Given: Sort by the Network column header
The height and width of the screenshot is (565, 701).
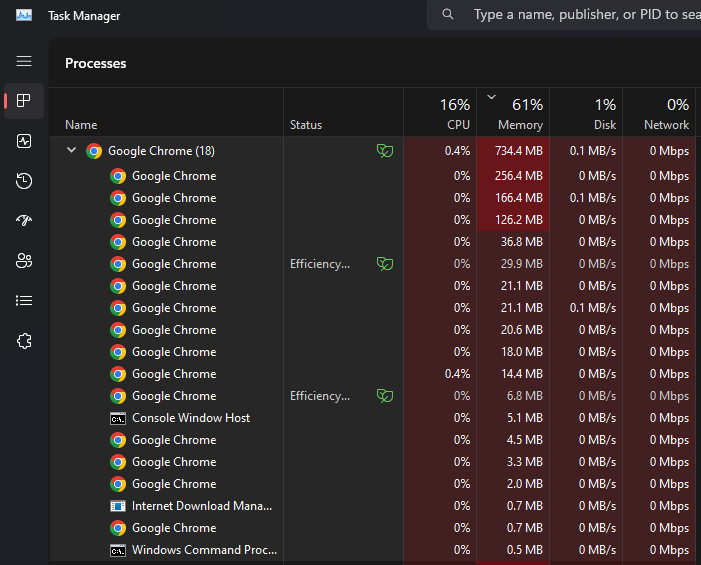Looking at the screenshot, I should 659,112.
